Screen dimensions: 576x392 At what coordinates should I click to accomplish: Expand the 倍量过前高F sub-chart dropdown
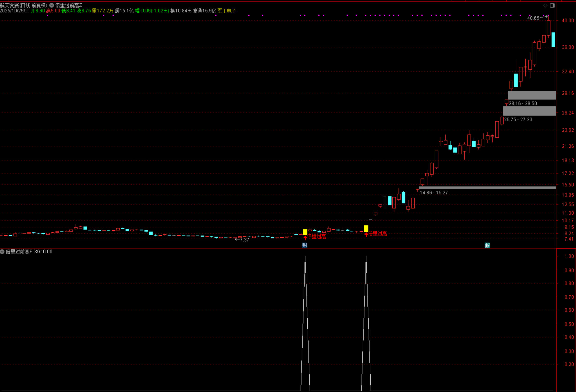pos(2,252)
